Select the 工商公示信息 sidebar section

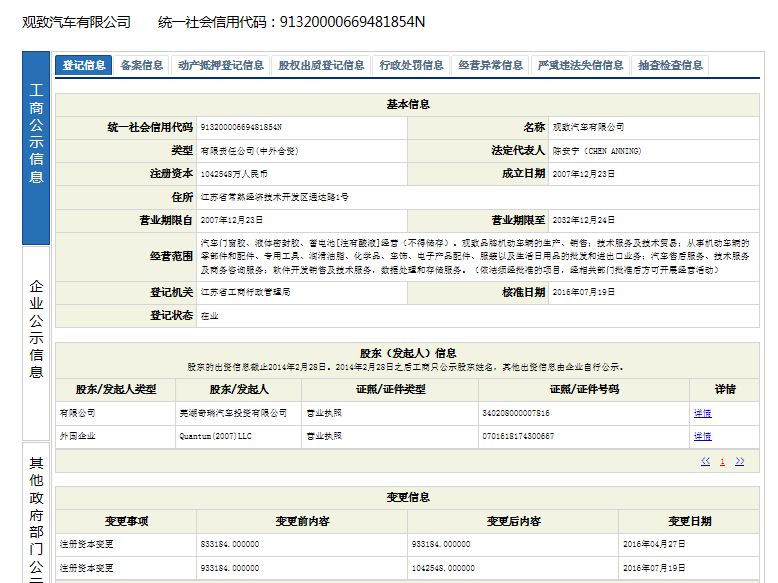coord(36,148)
